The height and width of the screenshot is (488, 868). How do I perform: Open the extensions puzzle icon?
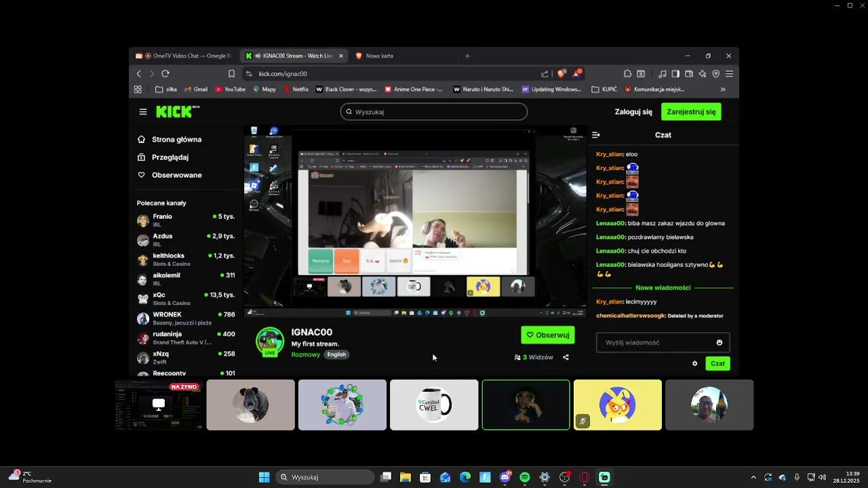pyautogui.click(x=627, y=74)
